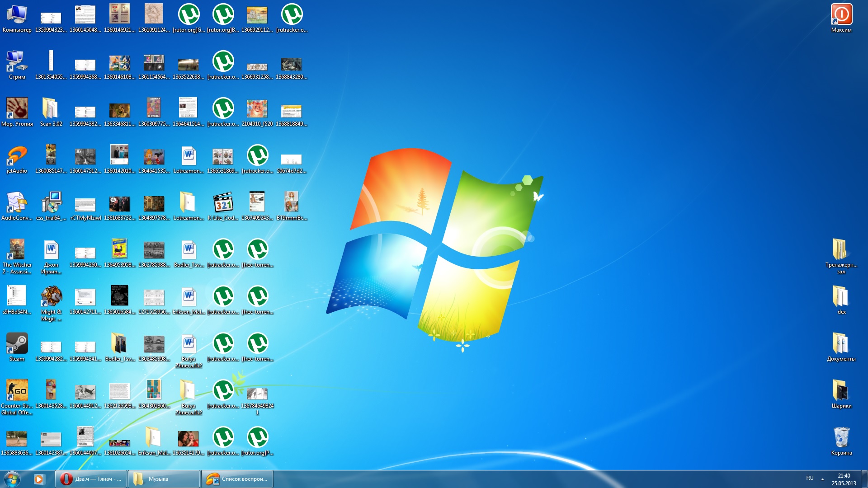
Task: Select the BT9rmmBc... image file
Action: (x=292, y=206)
